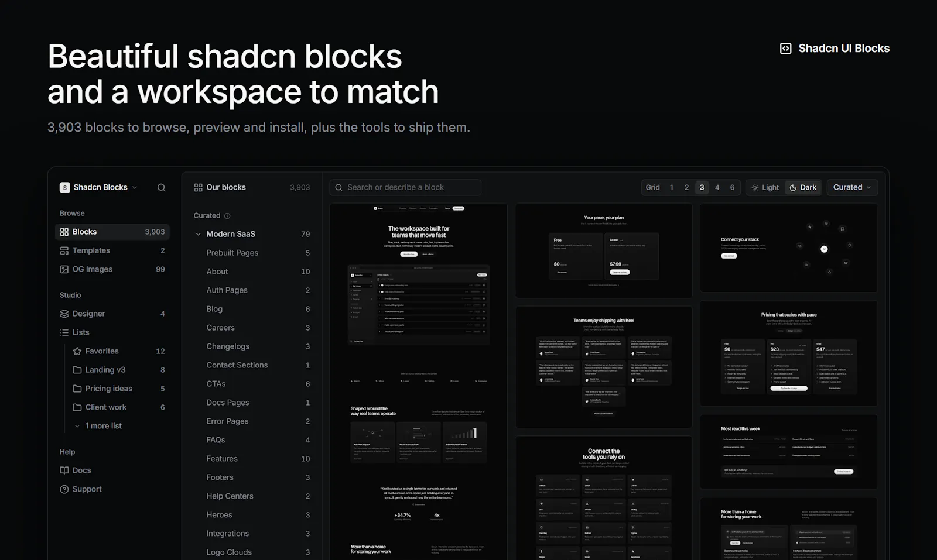This screenshot has width=937, height=560.
Task: Set grid to 2 columns
Action: (687, 187)
